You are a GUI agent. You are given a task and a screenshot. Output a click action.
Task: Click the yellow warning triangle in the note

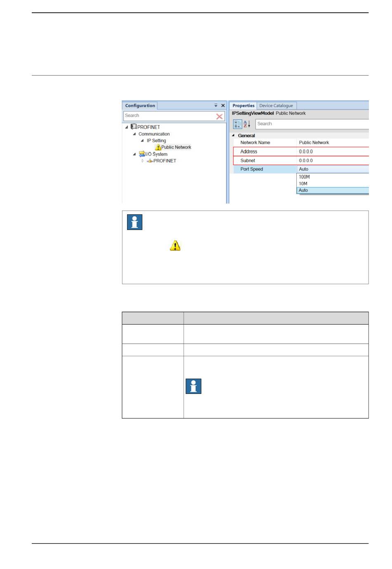[x=175, y=246]
